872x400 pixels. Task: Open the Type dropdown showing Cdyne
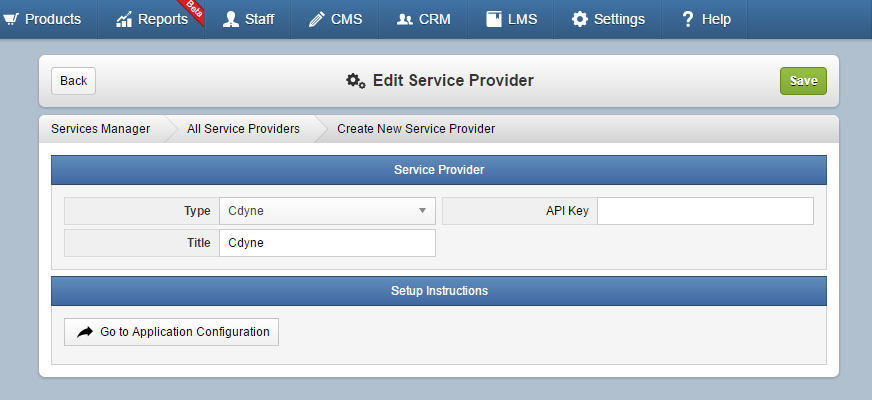click(327, 211)
